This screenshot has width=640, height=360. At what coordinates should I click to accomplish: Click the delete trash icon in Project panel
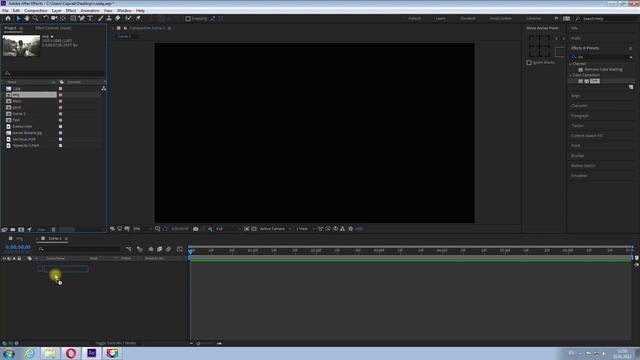53,229
